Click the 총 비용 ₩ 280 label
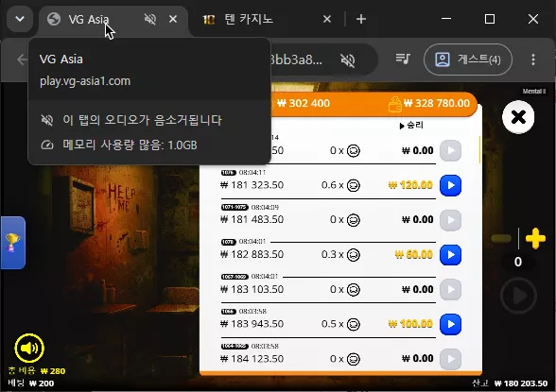Screen dimensions: 556x392 pos(37,371)
